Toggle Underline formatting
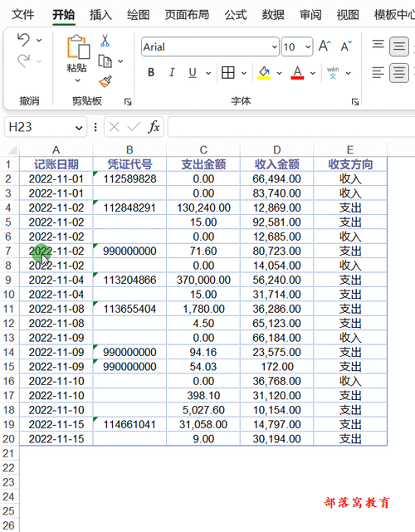415x532 pixels. point(193,72)
